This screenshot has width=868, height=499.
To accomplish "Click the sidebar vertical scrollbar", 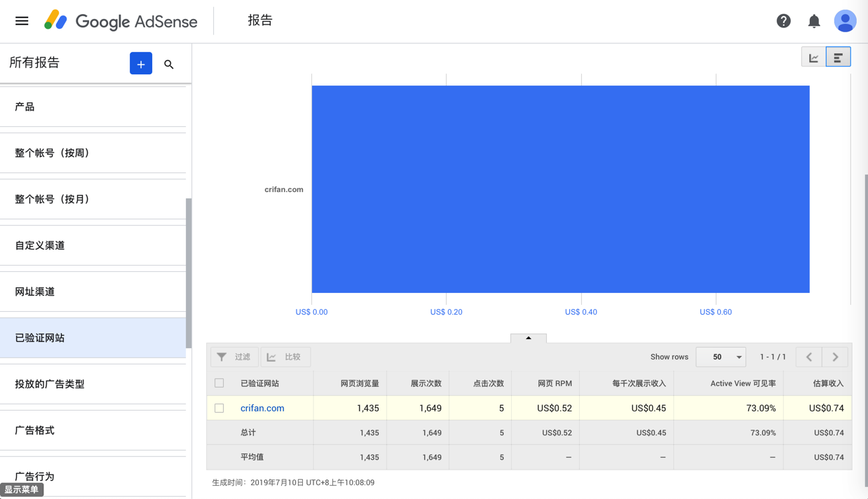I will click(x=189, y=273).
